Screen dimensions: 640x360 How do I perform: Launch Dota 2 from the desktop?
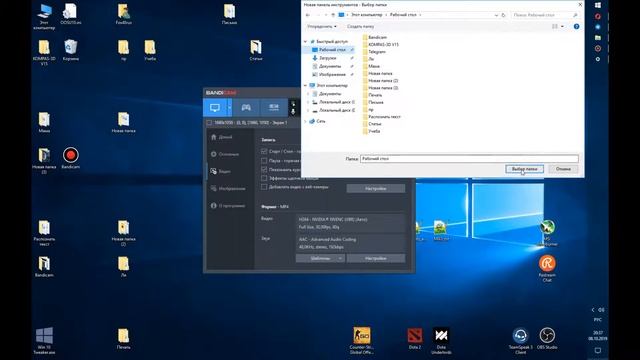click(415, 339)
